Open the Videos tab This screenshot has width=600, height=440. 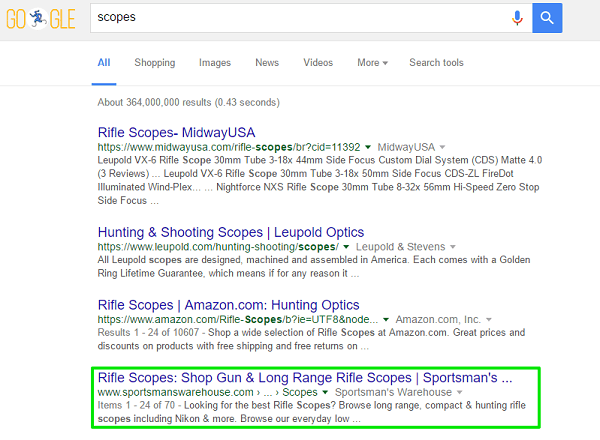point(318,62)
